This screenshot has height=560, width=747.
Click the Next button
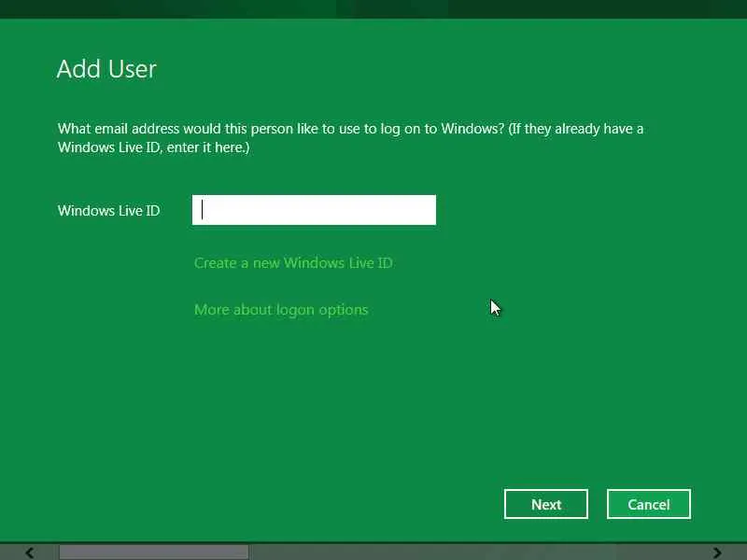point(546,504)
